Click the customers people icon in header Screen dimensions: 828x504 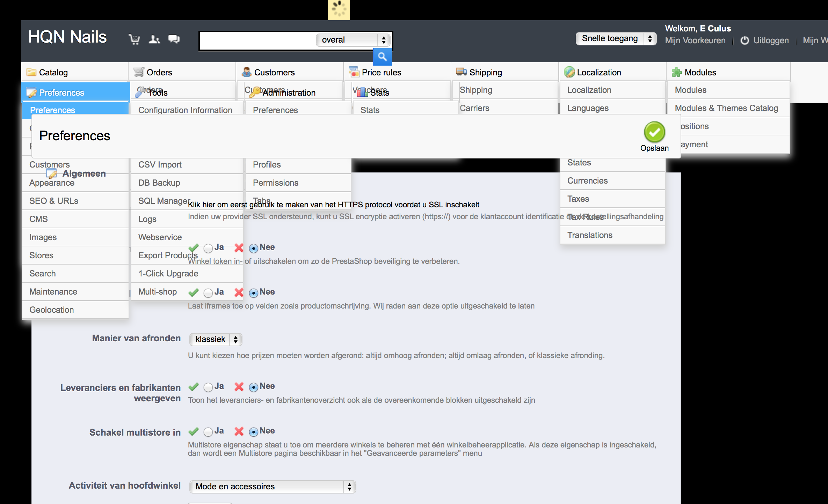click(x=154, y=39)
